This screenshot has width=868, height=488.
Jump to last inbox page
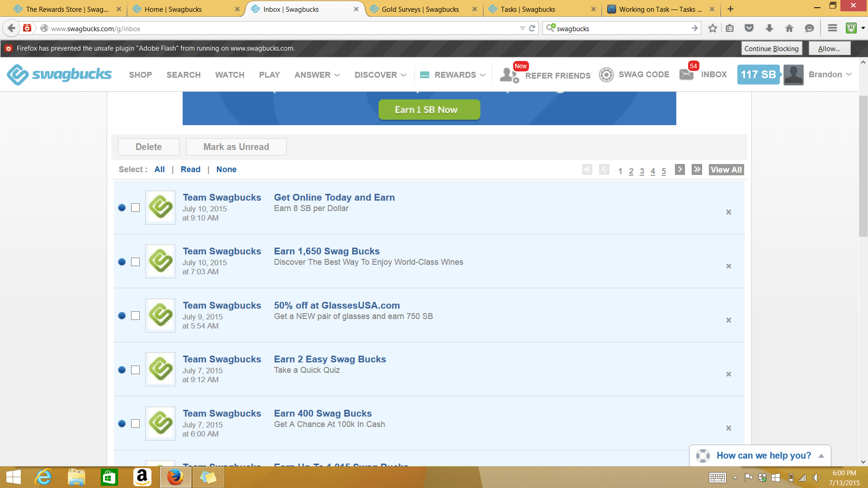click(x=697, y=169)
